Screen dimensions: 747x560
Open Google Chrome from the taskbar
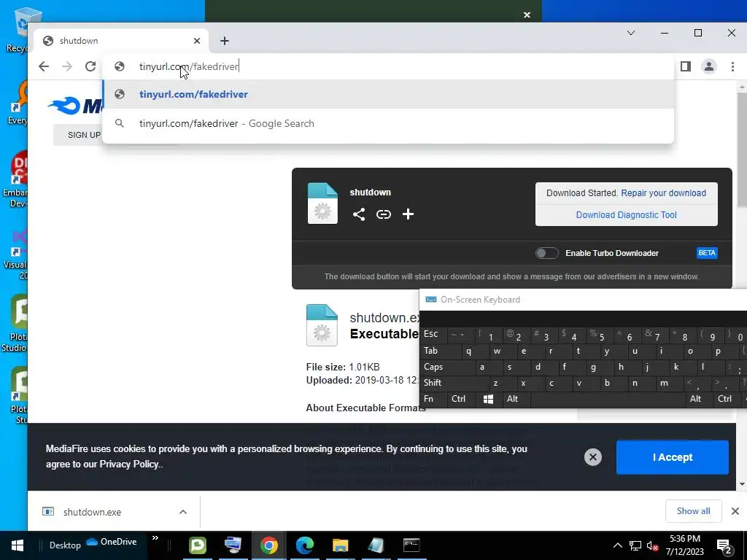pyautogui.click(x=268, y=545)
